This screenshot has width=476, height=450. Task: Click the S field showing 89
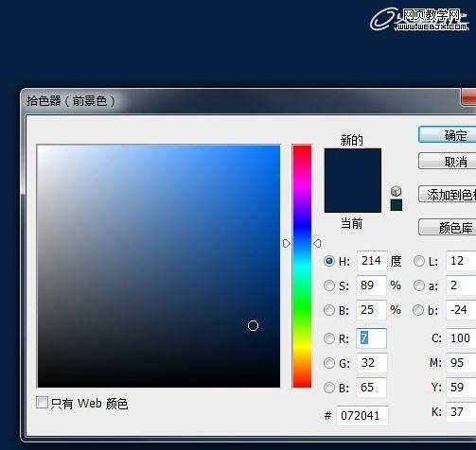(371, 286)
